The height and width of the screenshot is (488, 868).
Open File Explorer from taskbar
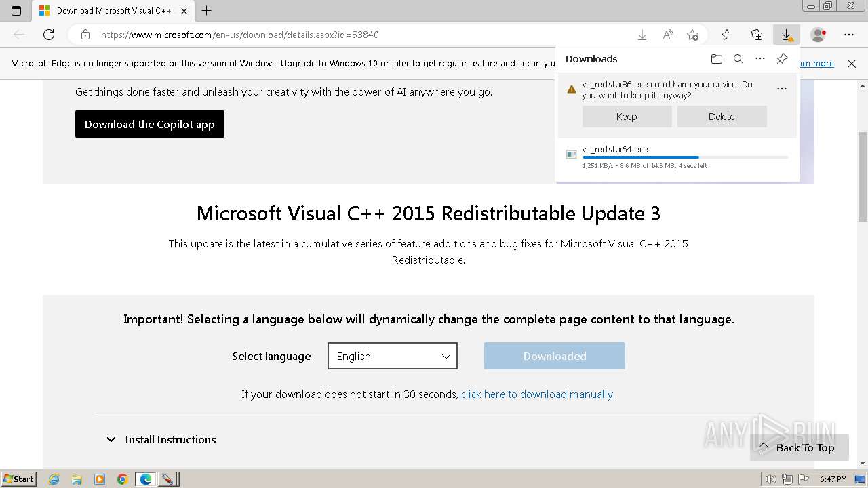pos(77,479)
